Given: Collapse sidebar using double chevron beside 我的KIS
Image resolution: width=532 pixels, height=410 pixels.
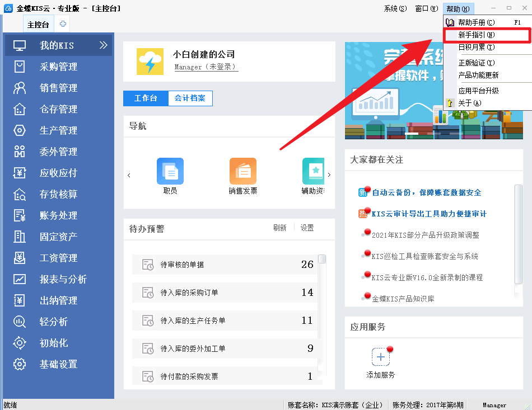Looking at the screenshot, I should pyautogui.click(x=104, y=45).
